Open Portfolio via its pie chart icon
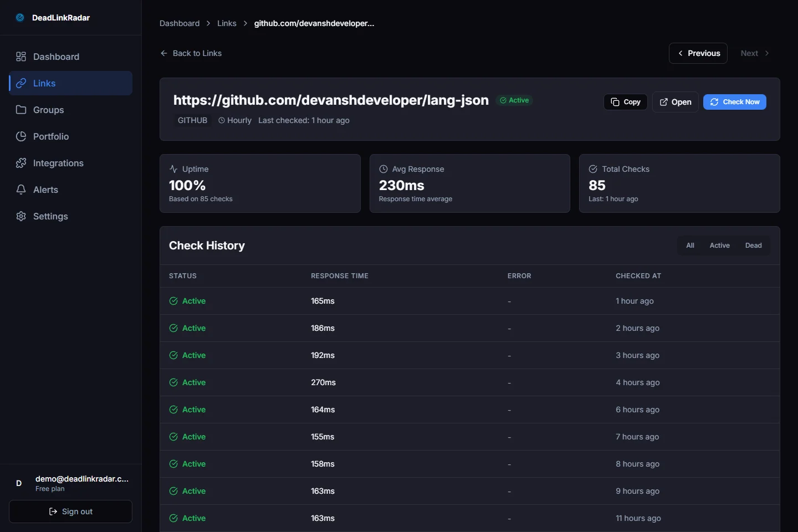The image size is (798, 532). 21,136
